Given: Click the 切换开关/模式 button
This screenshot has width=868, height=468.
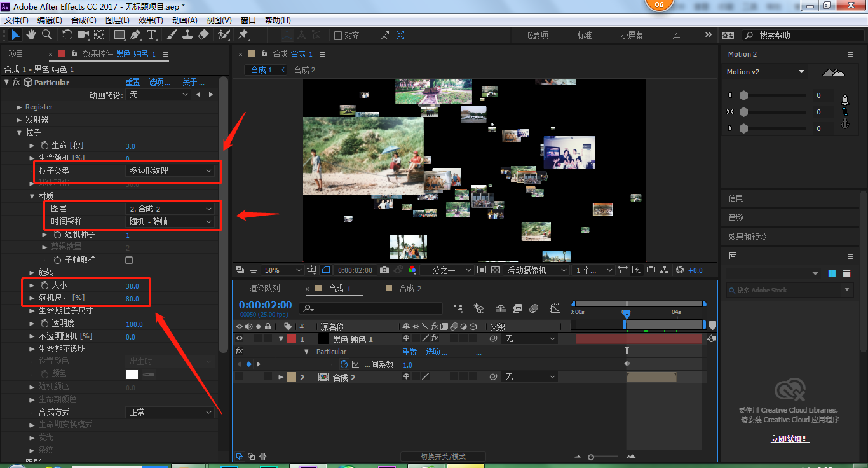Looking at the screenshot, I should [x=443, y=457].
